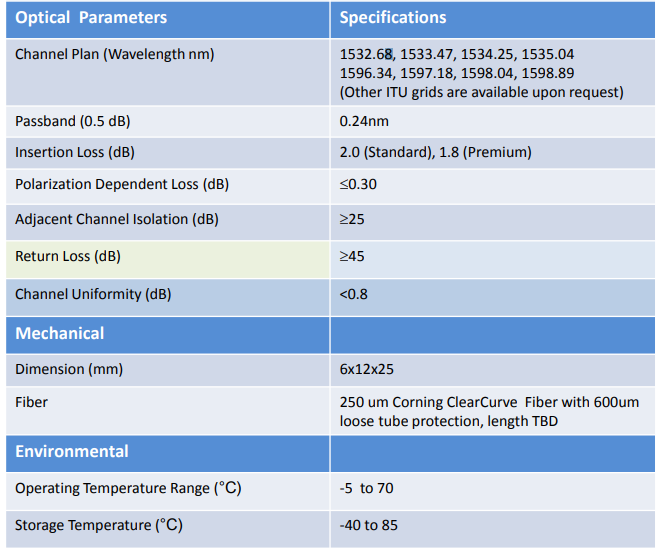Click the Other ITU grids note text
663x552 pixels.
coord(481,92)
